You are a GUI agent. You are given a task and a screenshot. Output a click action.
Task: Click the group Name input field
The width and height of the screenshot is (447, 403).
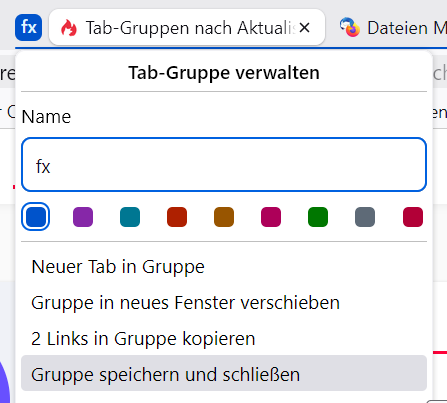point(224,165)
